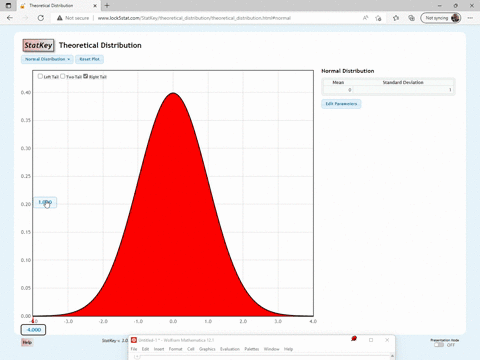Image resolution: width=480 pixels, height=360 pixels.
Task: Click the Help button
Action: 27,342
